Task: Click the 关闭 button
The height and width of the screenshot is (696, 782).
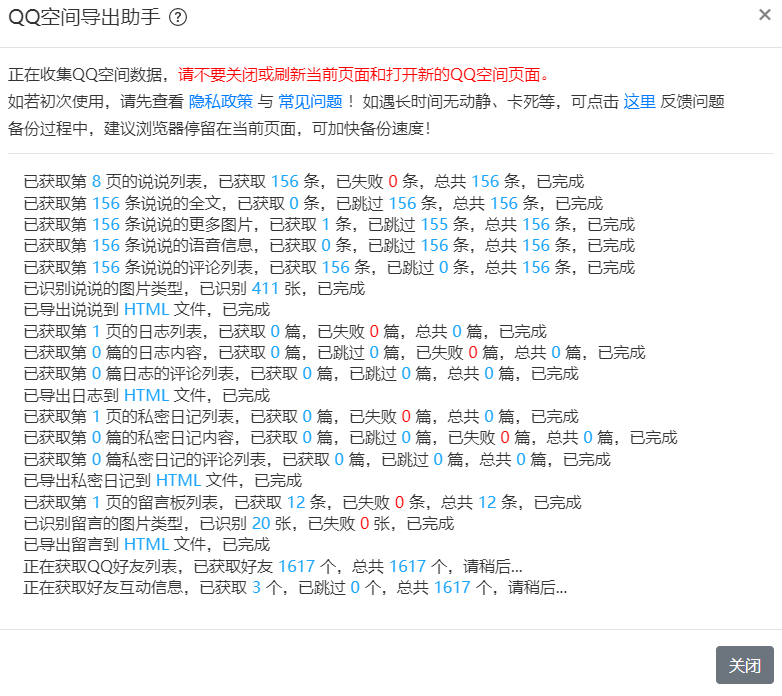Action: pos(745,665)
